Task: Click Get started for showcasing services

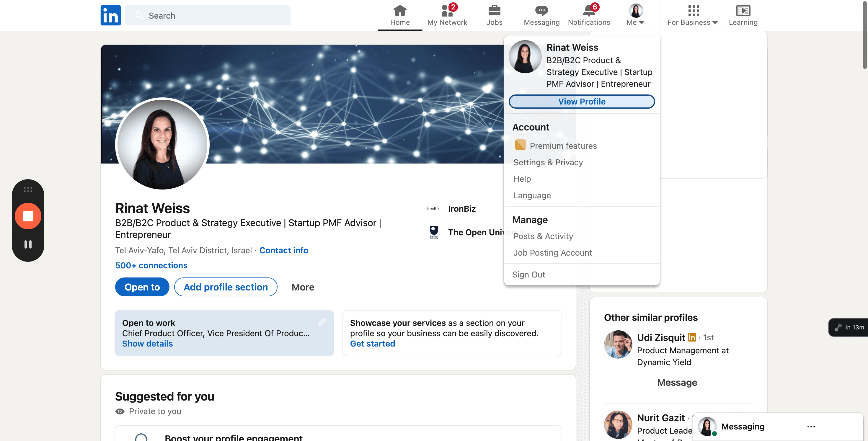Action: [x=372, y=344]
